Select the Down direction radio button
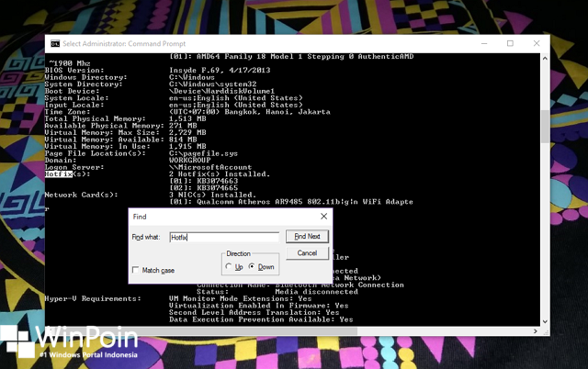This screenshot has height=369, width=588. [x=252, y=266]
